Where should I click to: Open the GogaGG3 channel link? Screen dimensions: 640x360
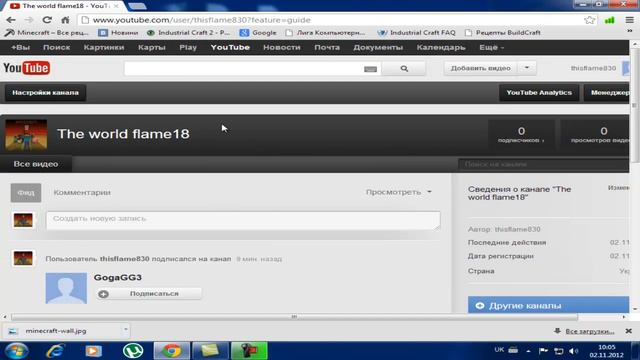(x=118, y=278)
